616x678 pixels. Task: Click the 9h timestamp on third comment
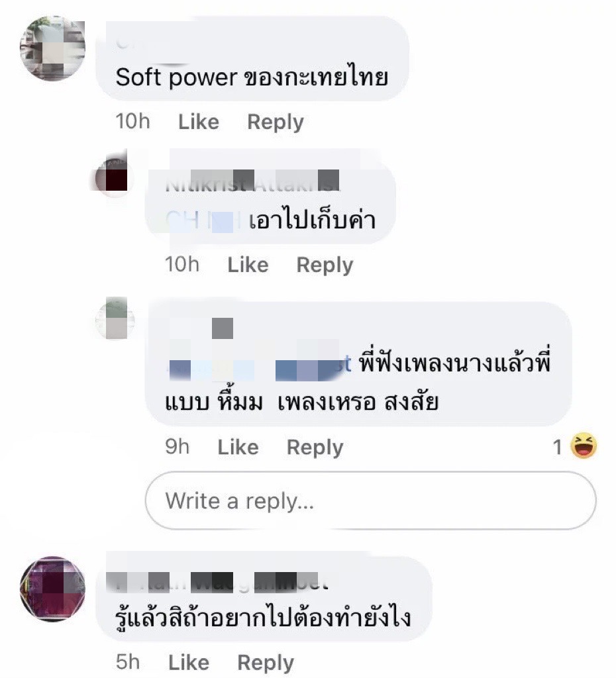coord(178,447)
